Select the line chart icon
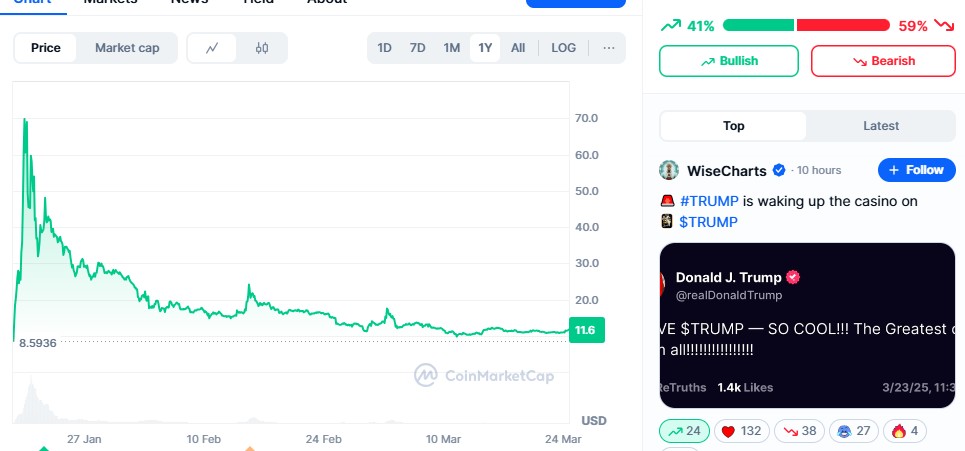The width and height of the screenshot is (965, 451). 212,47
